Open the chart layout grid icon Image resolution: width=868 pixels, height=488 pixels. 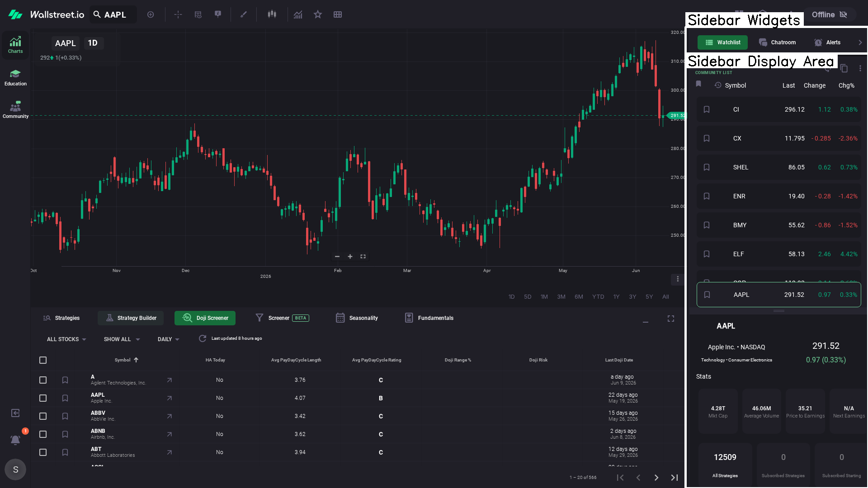[338, 14]
